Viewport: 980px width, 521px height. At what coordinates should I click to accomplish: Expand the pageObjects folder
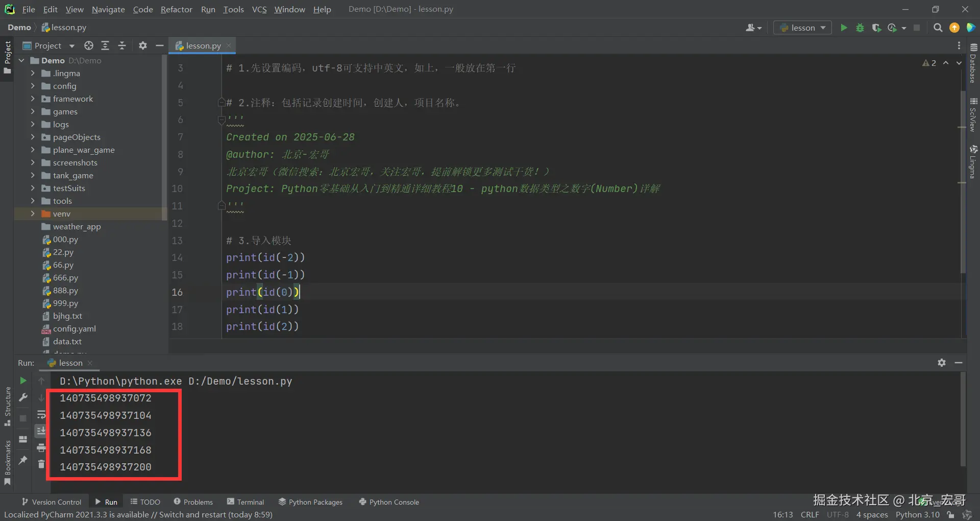(x=33, y=137)
